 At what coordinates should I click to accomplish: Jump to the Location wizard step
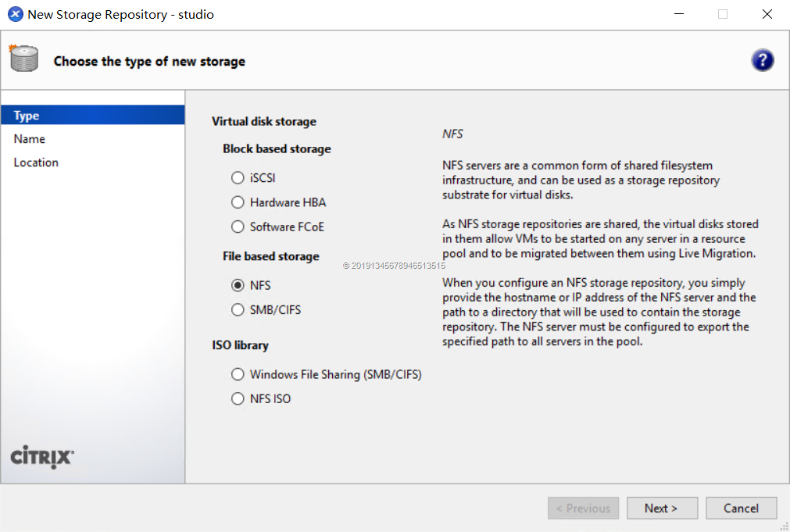[x=36, y=162]
